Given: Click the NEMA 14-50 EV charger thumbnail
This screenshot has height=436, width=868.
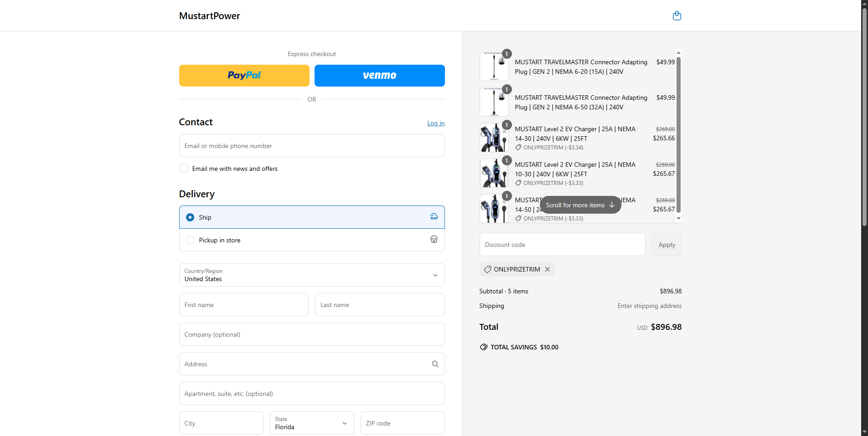Looking at the screenshot, I should tap(494, 209).
